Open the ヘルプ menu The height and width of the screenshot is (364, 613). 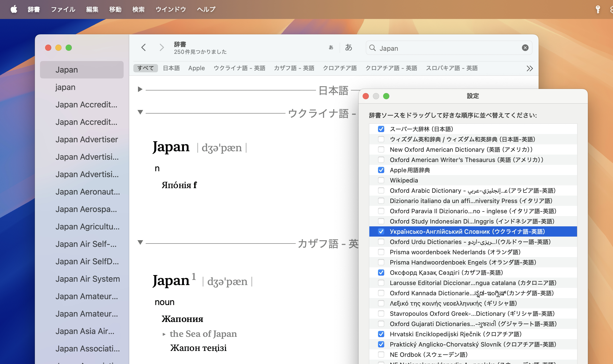click(x=206, y=9)
